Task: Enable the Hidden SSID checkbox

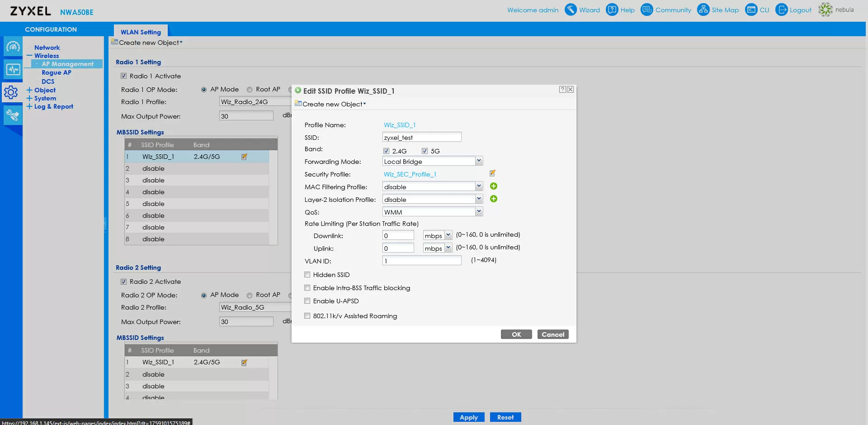Action: 307,275
